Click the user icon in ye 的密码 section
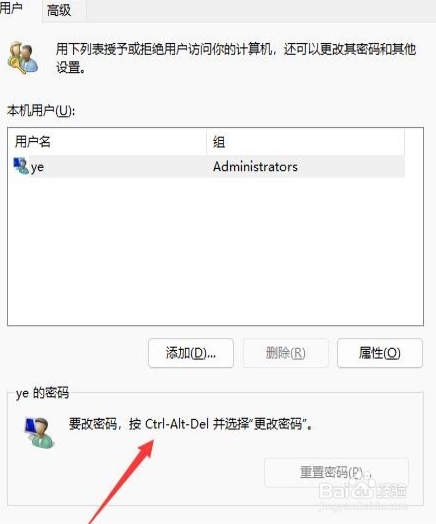Image resolution: width=436 pixels, height=524 pixels. [x=39, y=432]
